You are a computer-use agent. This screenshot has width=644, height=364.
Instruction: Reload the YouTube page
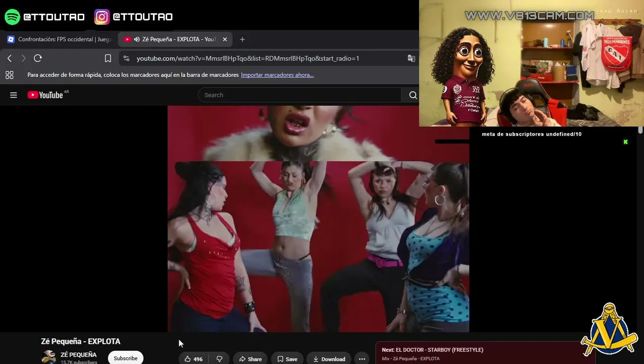tap(38, 58)
